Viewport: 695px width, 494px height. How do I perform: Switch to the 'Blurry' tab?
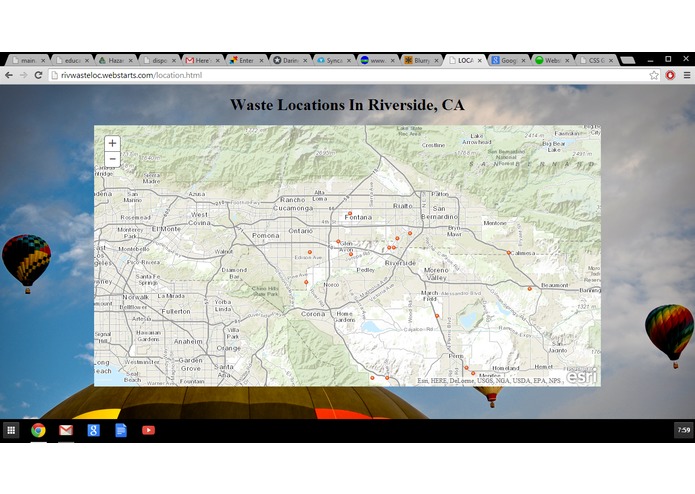tap(420, 60)
